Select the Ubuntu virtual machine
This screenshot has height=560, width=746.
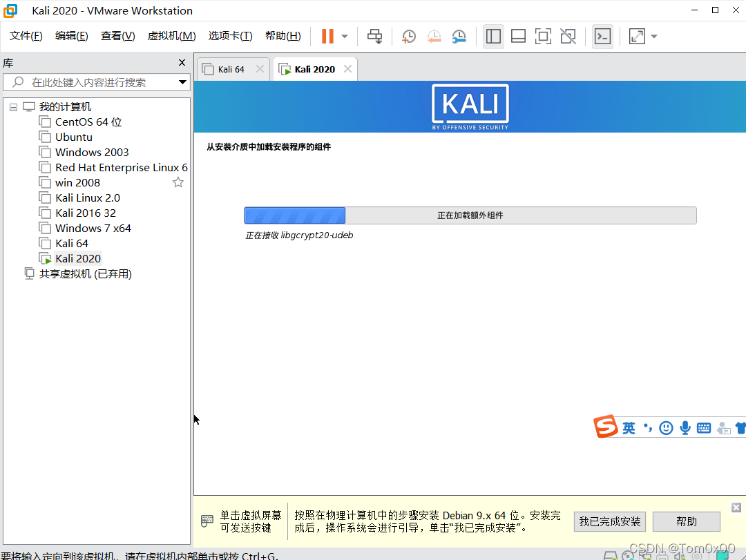[x=74, y=137]
